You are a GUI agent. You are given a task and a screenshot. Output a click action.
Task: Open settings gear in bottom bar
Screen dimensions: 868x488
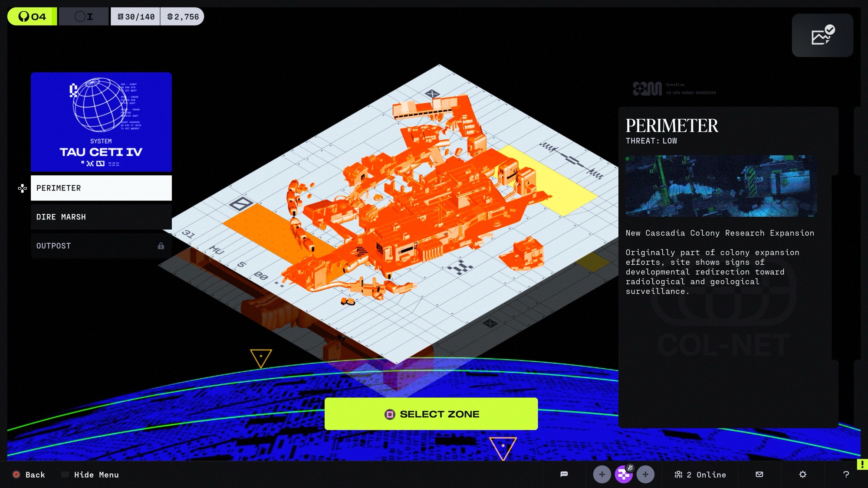[x=802, y=474]
